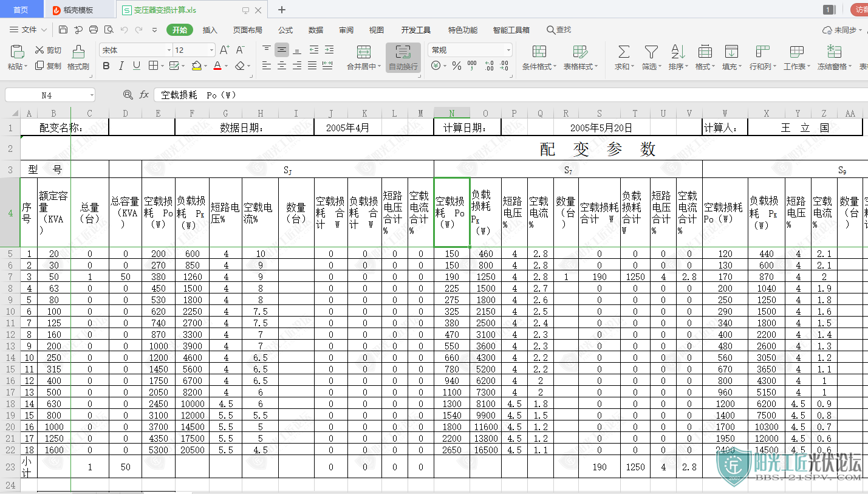This screenshot has width=868, height=494.
Task: Click the Paste (粘贴) clipboard icon
Action: point(18,52)
